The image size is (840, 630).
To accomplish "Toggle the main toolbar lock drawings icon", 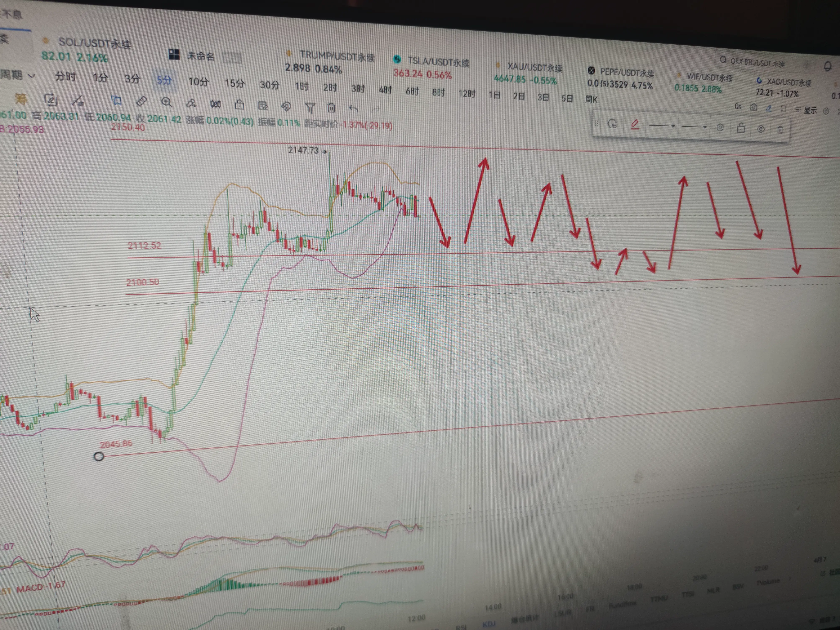I will (239, 105).
